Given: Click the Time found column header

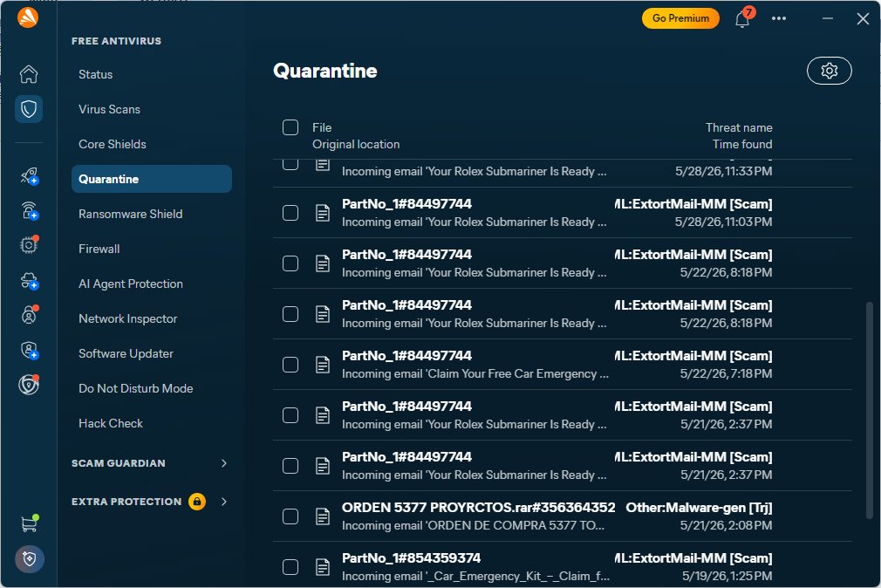Looking at the screenshot, I should (742, 145).
